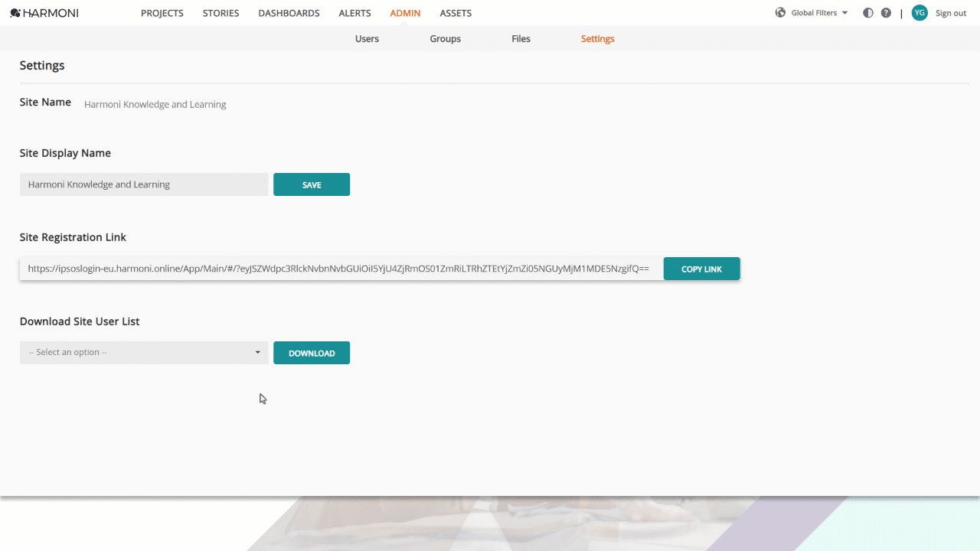
Task: Click the Download button
Action: [312, 353]
